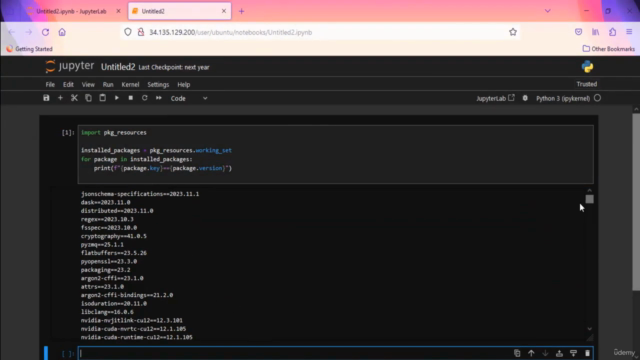Restart the kernel icon
Screen dimensions: 640x360
144,98
